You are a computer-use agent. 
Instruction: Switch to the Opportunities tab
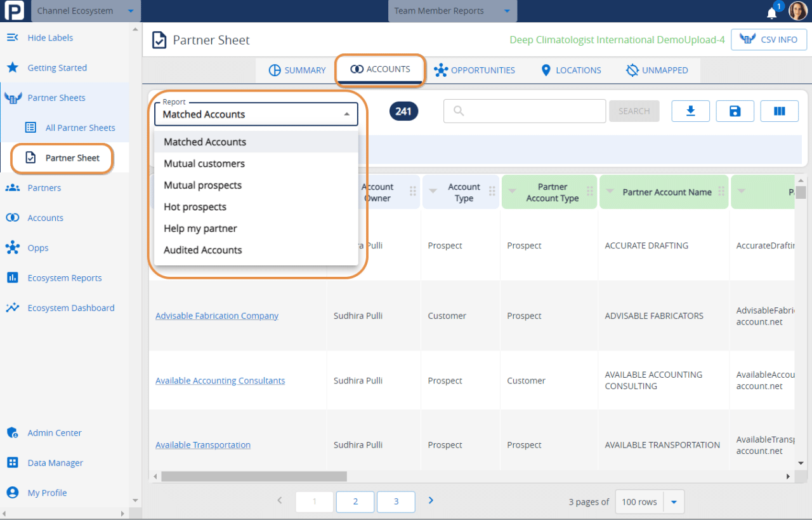pos(475,70)
